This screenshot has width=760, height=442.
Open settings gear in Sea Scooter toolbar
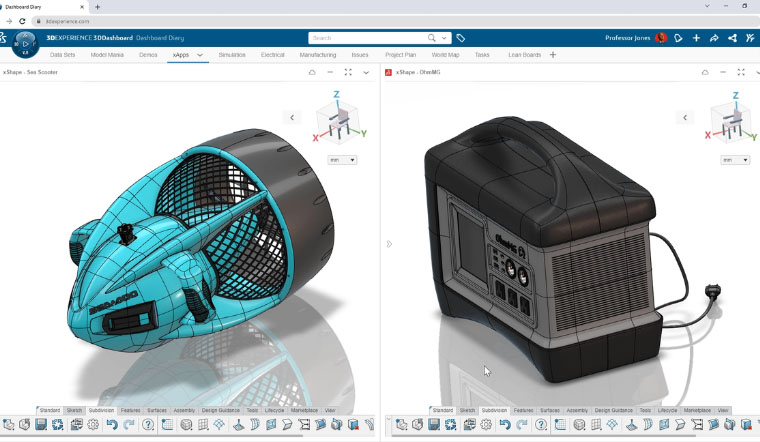pos(93,425)
